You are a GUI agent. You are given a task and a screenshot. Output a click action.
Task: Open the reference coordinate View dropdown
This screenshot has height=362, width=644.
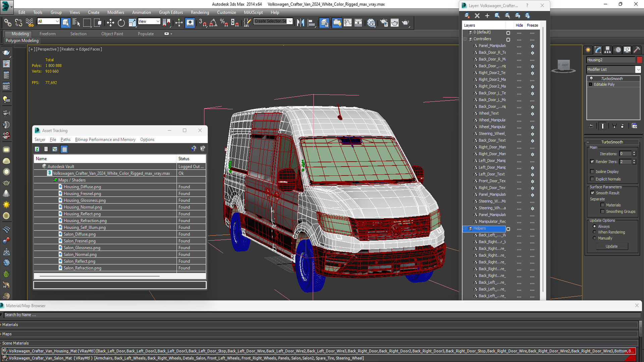(158, 21)
